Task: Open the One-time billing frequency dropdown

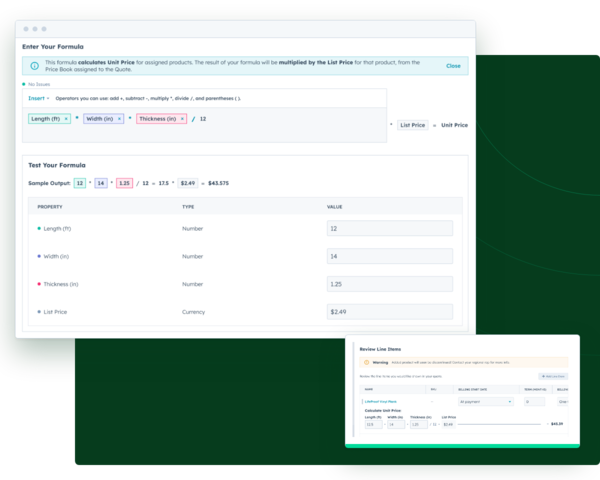Action: (563, 402)
